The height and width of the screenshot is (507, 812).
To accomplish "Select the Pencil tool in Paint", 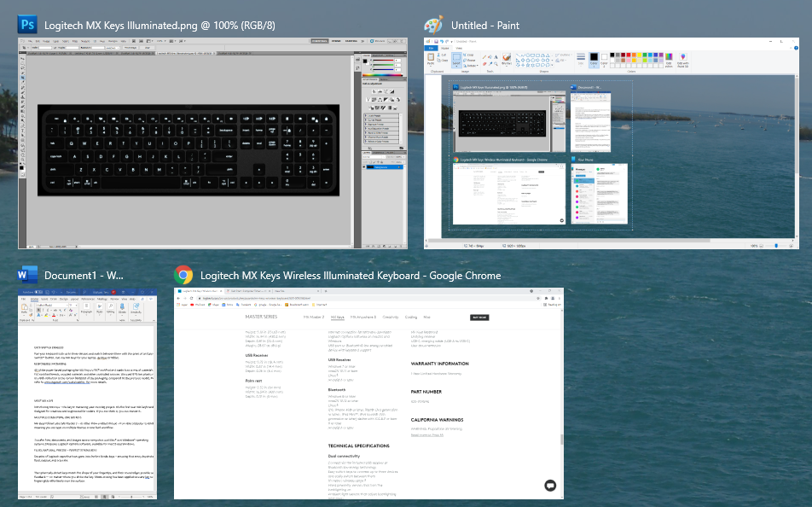I will 484,57.
